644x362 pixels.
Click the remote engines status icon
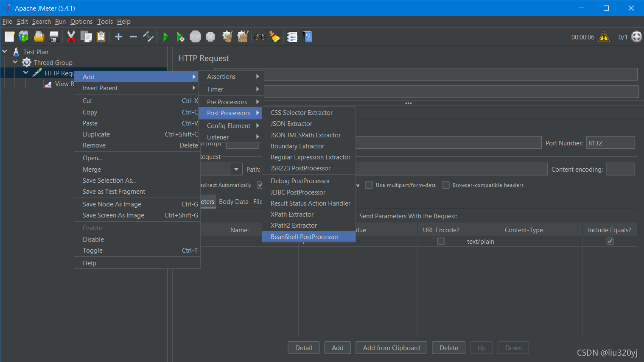pyautogui.click(x=636, y=37)
